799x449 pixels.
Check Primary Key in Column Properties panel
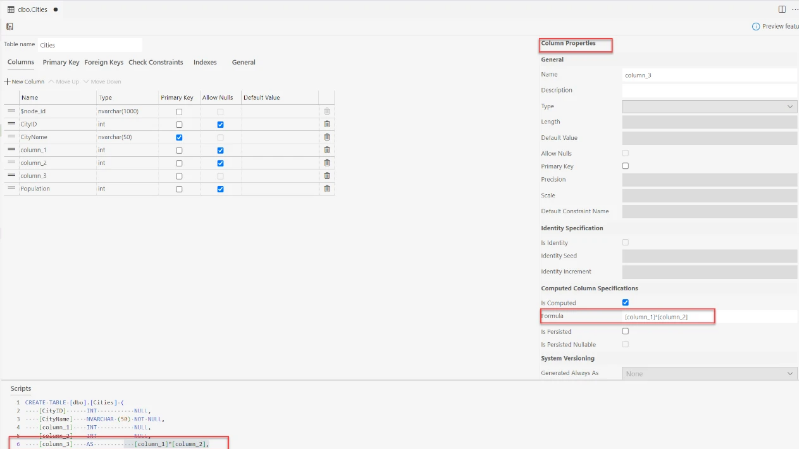click(x=625, y=166)
